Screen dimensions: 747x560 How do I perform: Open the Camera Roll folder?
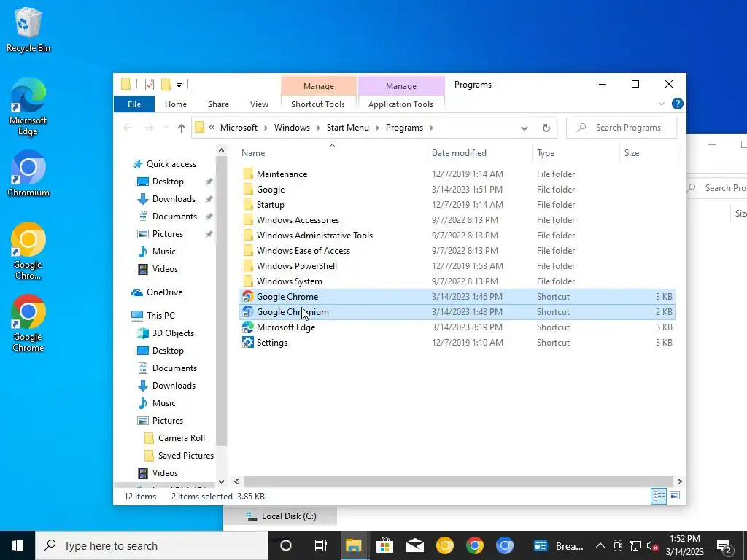[181, 438]
